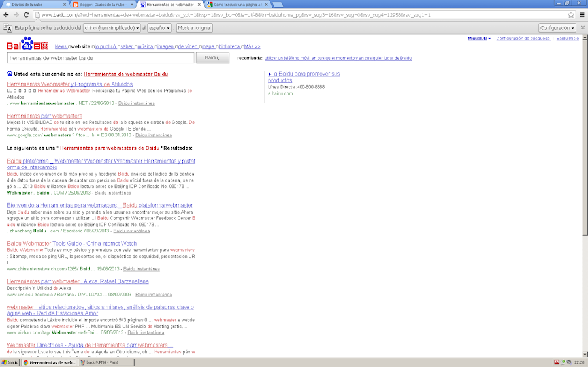Open Baidu instantánea for herramientaswebmaster result

136,103
